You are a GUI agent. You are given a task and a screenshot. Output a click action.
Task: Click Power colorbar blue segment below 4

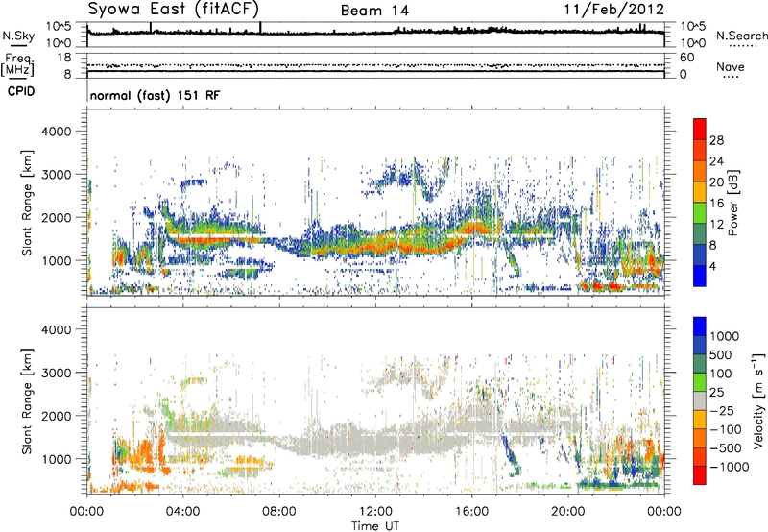[x=700, y=276]
